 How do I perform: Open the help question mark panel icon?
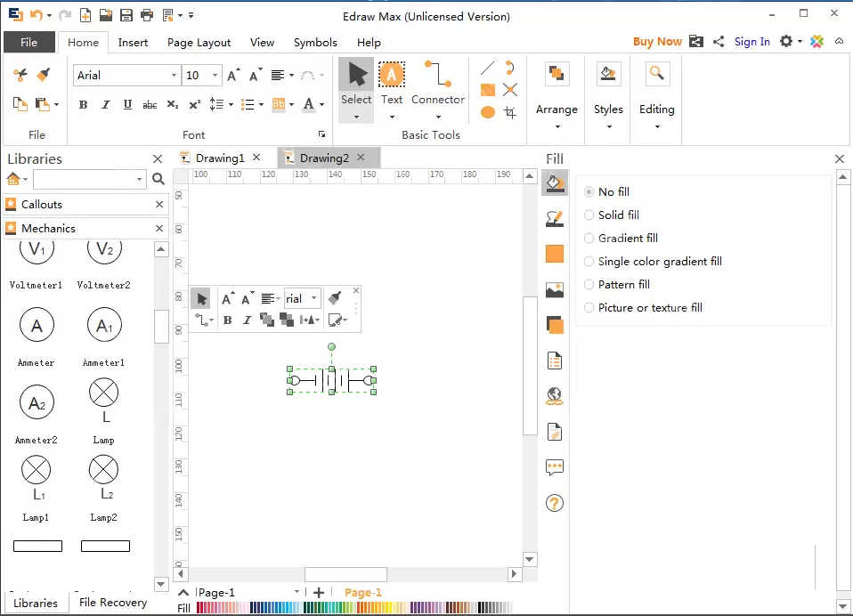pos(555,503)
